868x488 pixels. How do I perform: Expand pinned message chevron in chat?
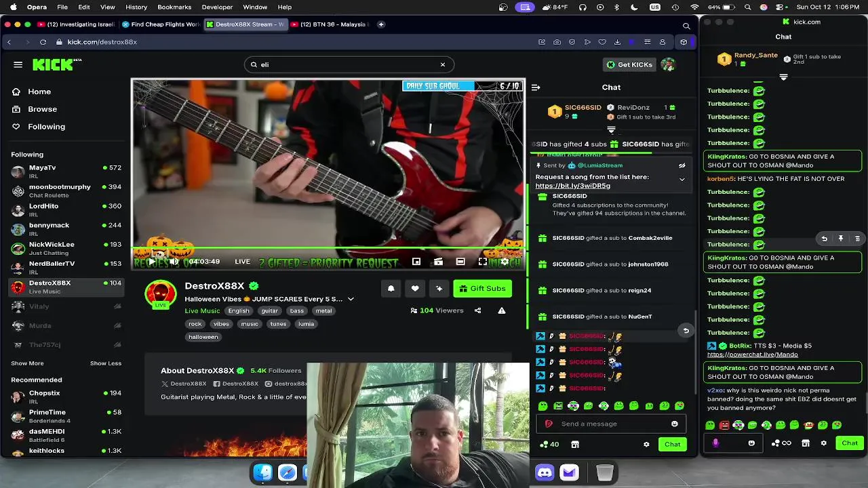[x=682, y=180]
